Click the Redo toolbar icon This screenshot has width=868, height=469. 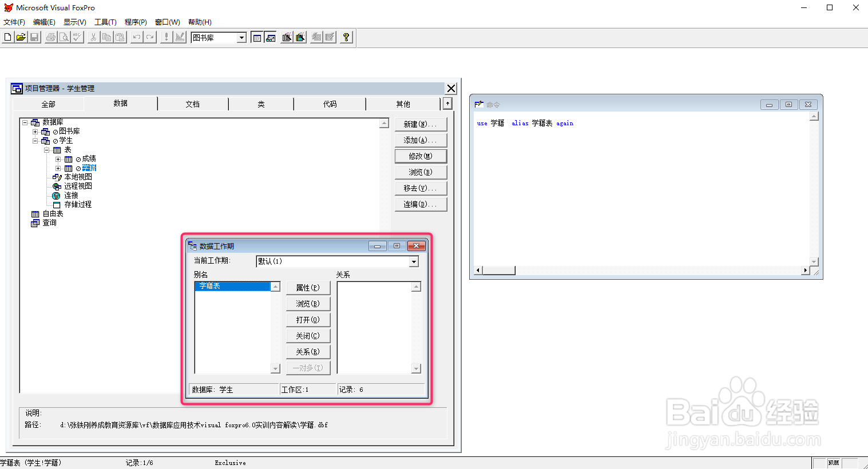click(x=149, y=37)
